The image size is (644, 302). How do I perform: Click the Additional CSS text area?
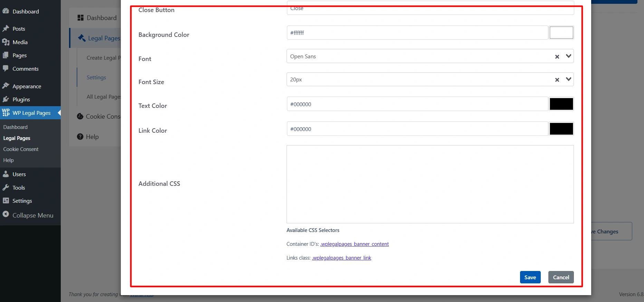(x=430, y=184)
